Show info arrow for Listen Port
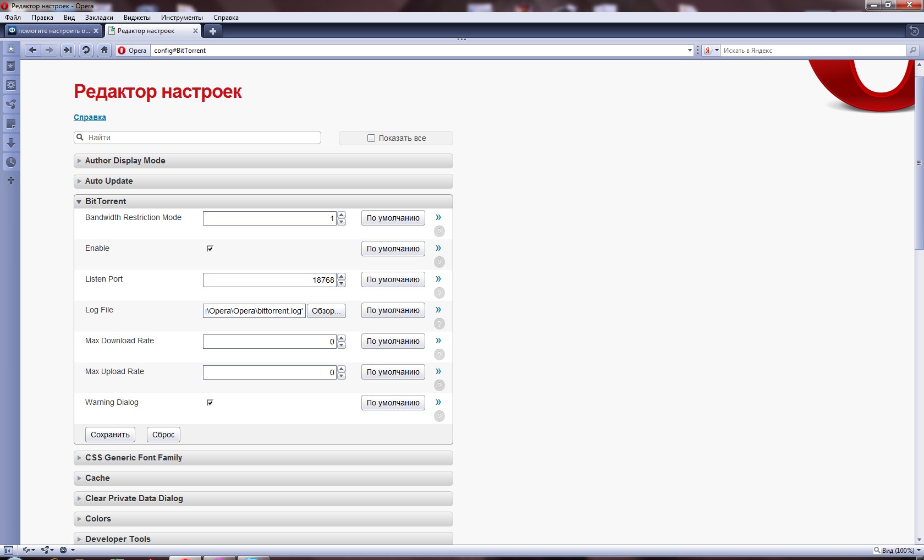Screen dimensions: 924x560 click(x=438, y=279)
